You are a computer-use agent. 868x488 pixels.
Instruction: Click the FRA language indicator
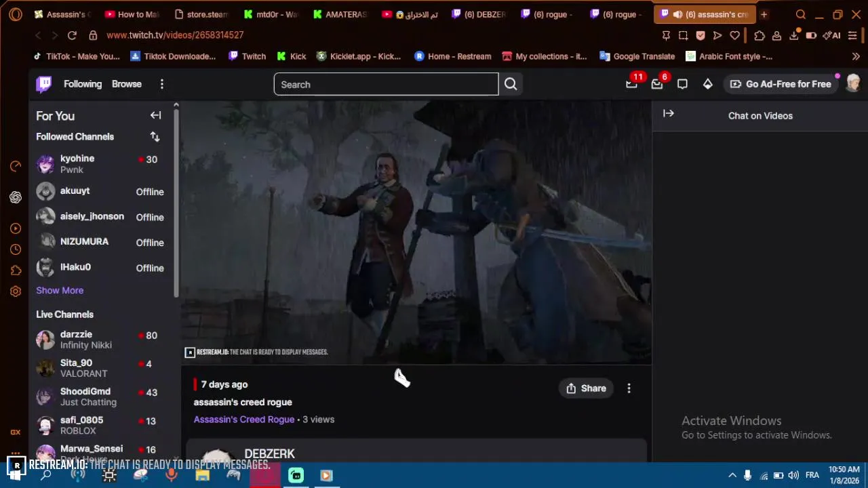coord(812,475)
